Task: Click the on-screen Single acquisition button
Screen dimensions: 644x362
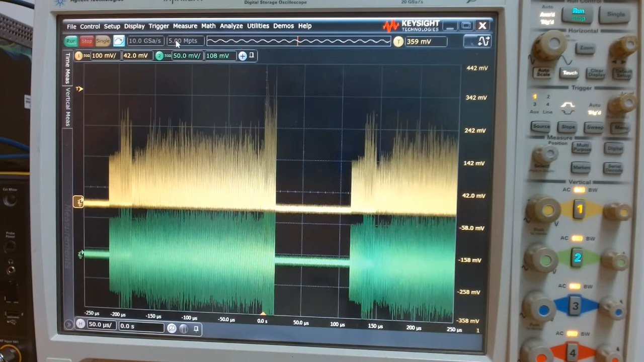Action: tap(103, 41)
